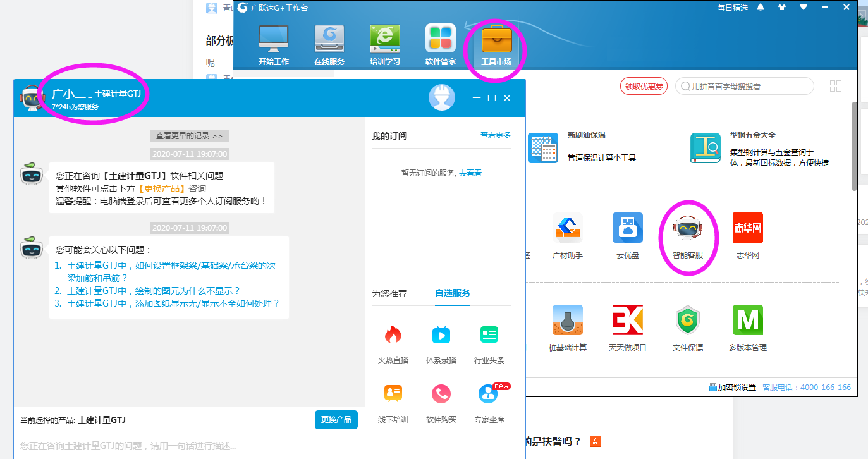The height and width of the screenshot is (459, 868).
Task: Switch to grid view icon
Action: coord(836,87)
